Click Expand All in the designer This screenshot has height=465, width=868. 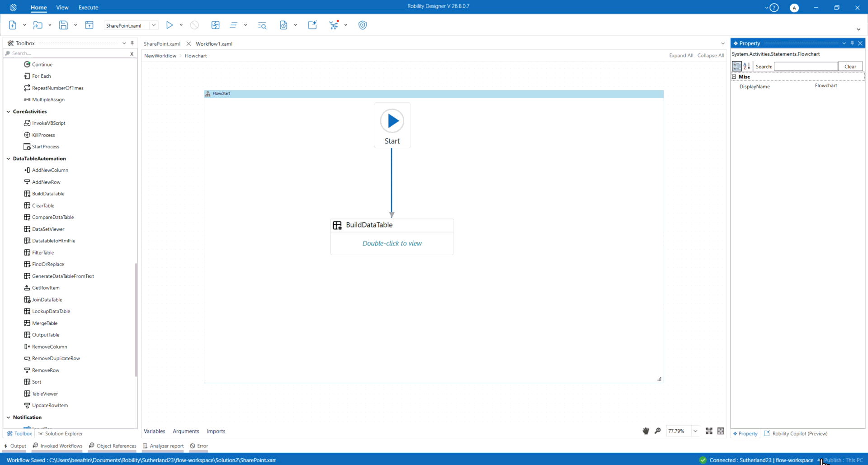681,56
